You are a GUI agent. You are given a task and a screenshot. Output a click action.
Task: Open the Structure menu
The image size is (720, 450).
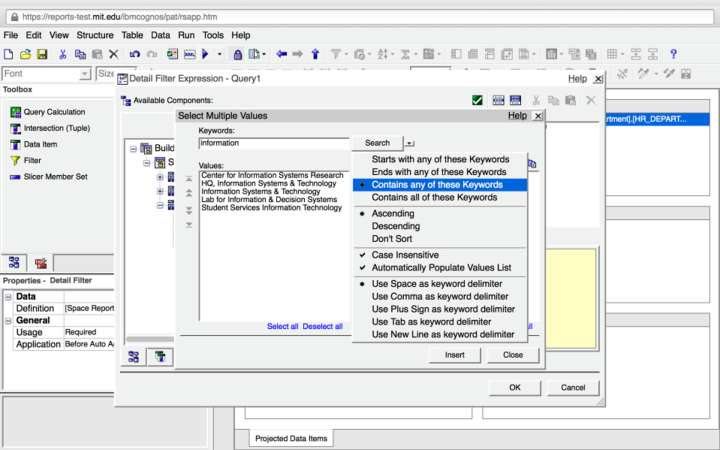point(95,35)
